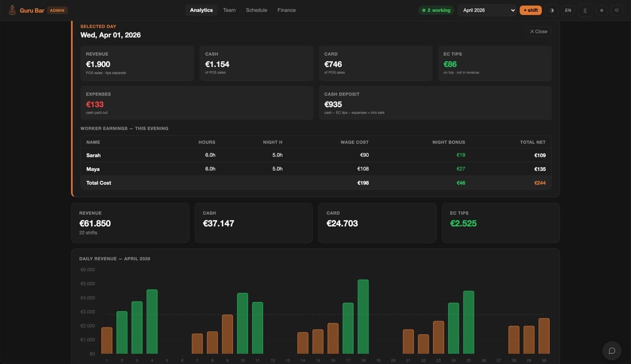Open the Finance tab
631x364 pixels.
[x=287, y=10]
